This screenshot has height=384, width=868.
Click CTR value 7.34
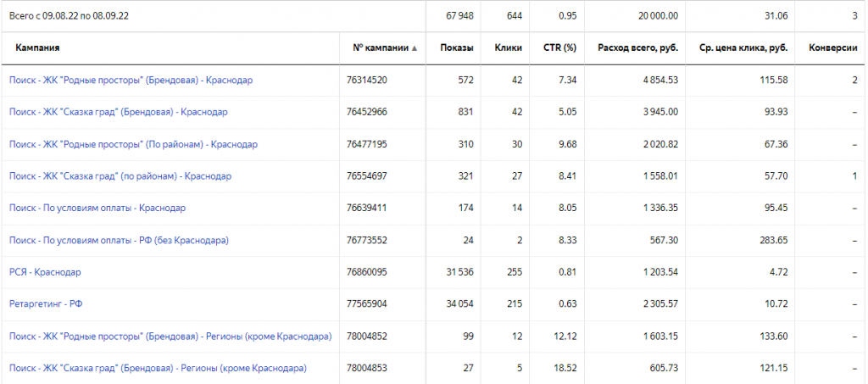(568, 81)
